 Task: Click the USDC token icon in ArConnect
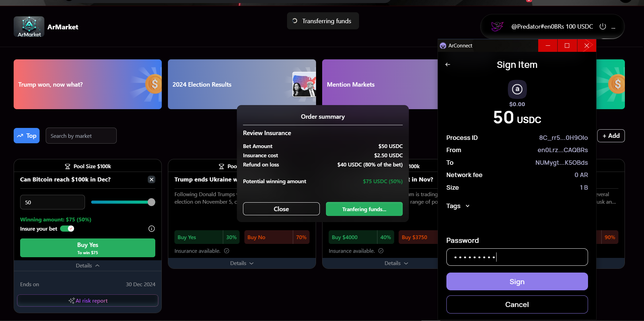pos(517,89)
